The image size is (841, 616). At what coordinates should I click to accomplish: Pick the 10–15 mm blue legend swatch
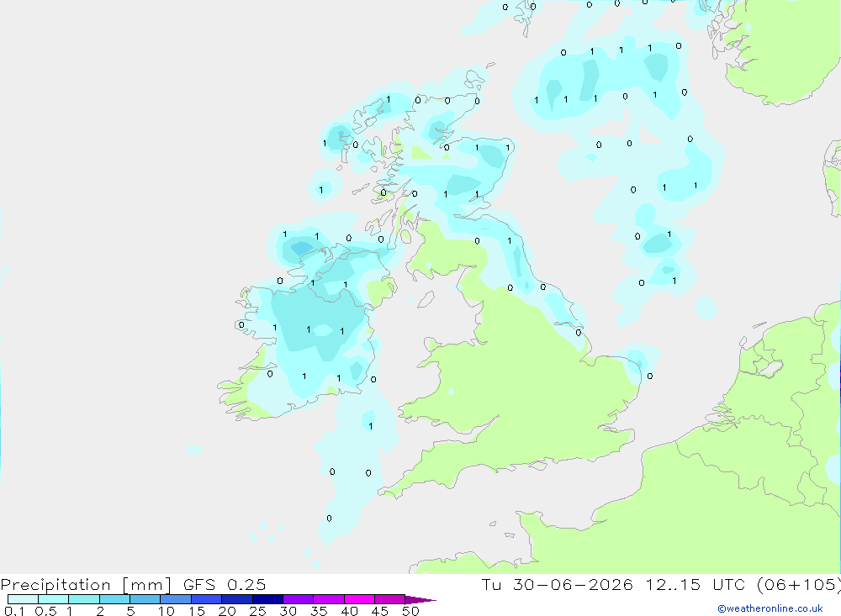176,599
